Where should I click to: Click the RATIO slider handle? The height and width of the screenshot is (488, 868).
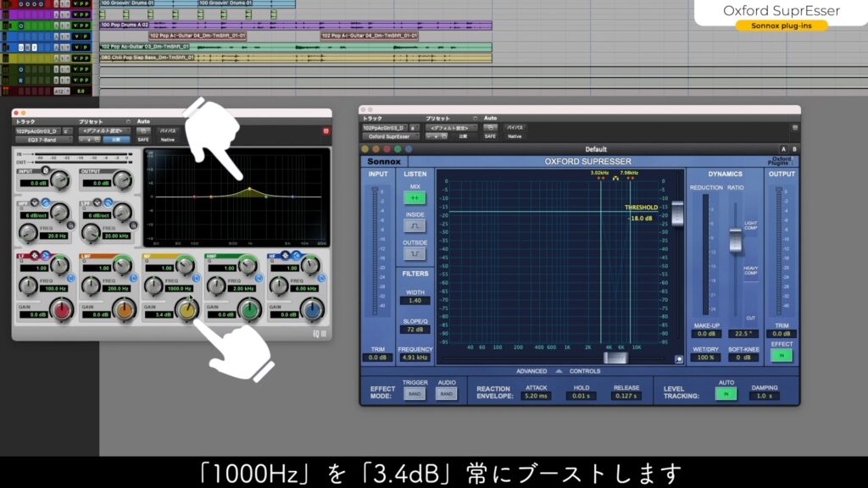pyautogui.click(x=735, y=240)
